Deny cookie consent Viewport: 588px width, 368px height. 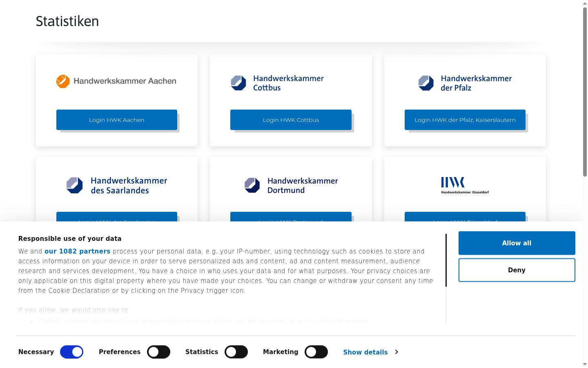517,270
